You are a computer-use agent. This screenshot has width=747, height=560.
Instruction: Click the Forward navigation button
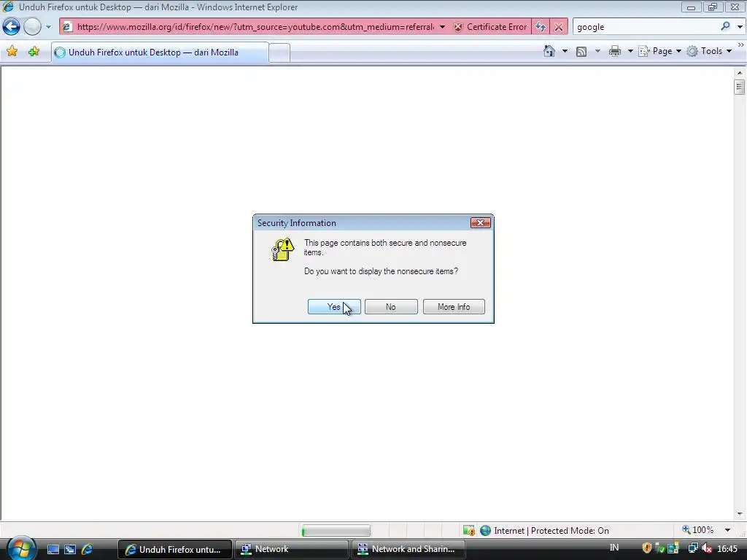pyautogui.click(x=32, y=27)
